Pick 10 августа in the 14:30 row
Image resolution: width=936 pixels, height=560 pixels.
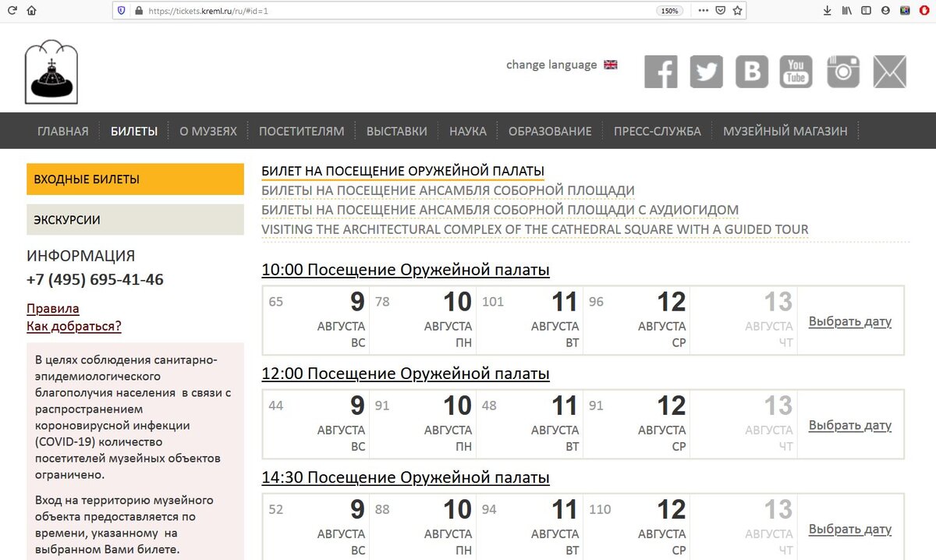(x=424, y=527)
